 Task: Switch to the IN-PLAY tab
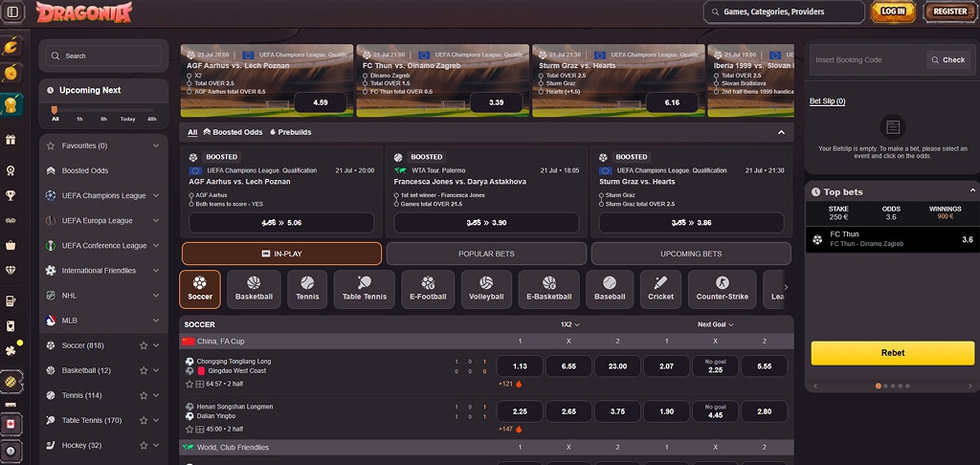[282, 254]
